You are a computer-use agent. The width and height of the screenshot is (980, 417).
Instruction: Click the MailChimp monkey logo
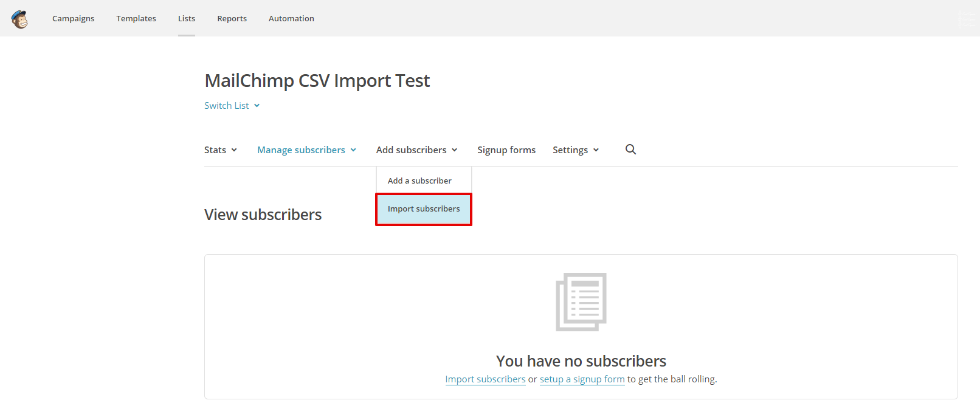19,19
